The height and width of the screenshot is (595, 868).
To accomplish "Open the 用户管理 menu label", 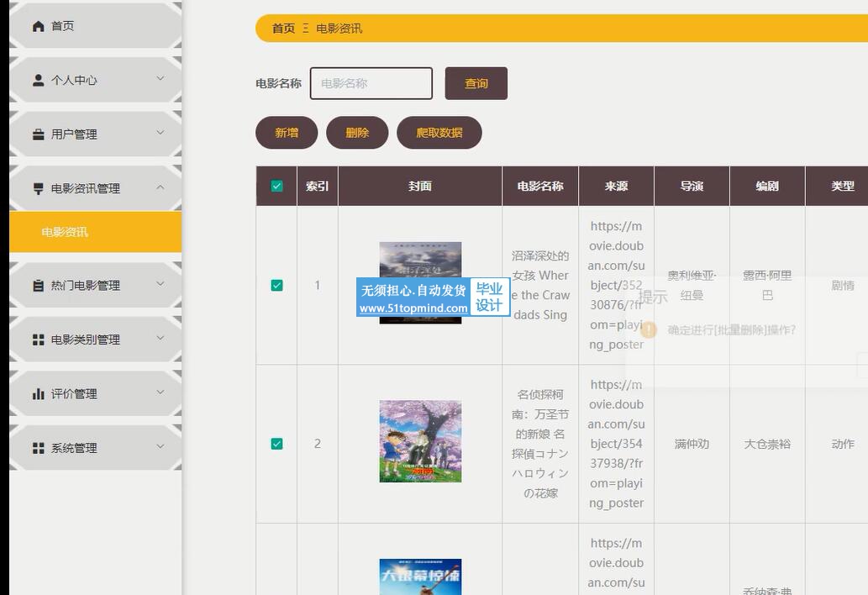I will (74, 134).
